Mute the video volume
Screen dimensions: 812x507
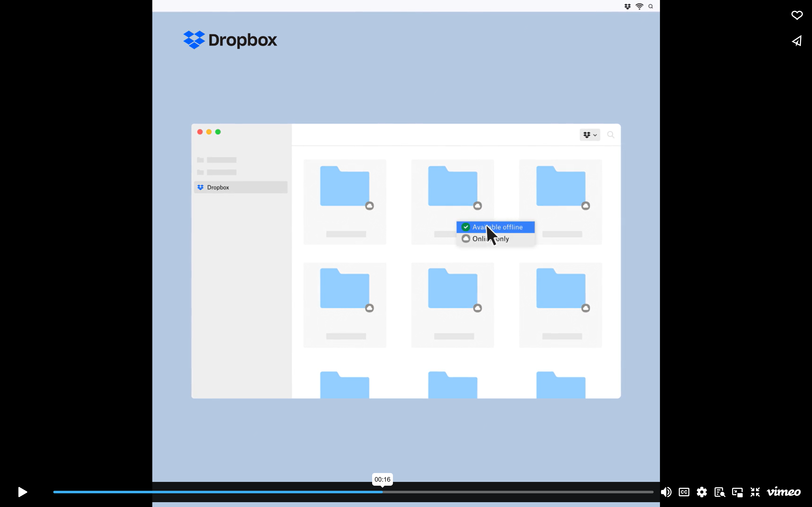[x=666, y=492]
